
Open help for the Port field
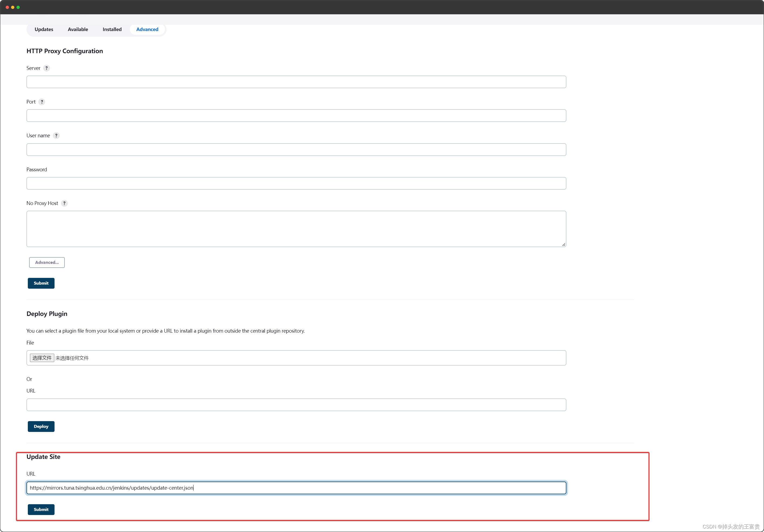(x=42, y=102)
